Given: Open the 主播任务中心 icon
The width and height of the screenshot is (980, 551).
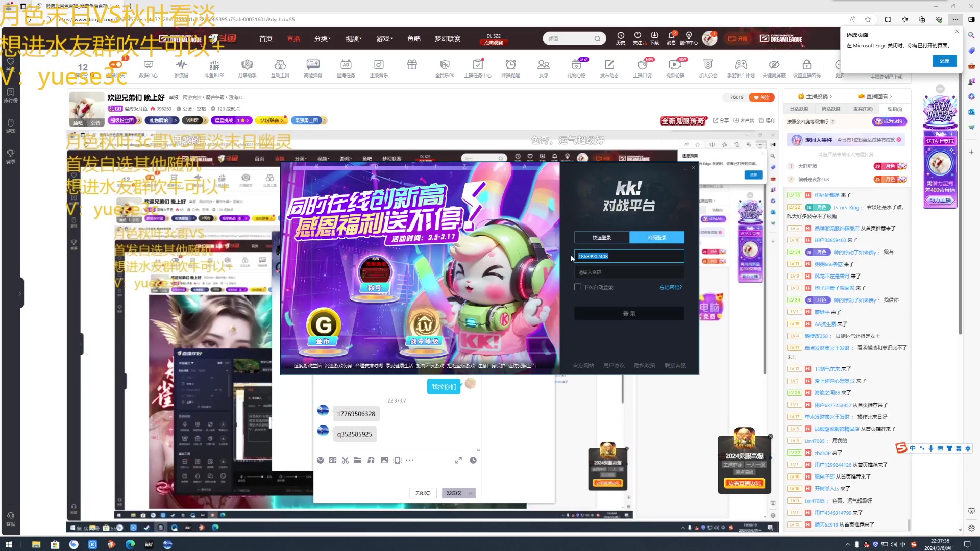Looking at the screenshot, I should tap(478, 68).
